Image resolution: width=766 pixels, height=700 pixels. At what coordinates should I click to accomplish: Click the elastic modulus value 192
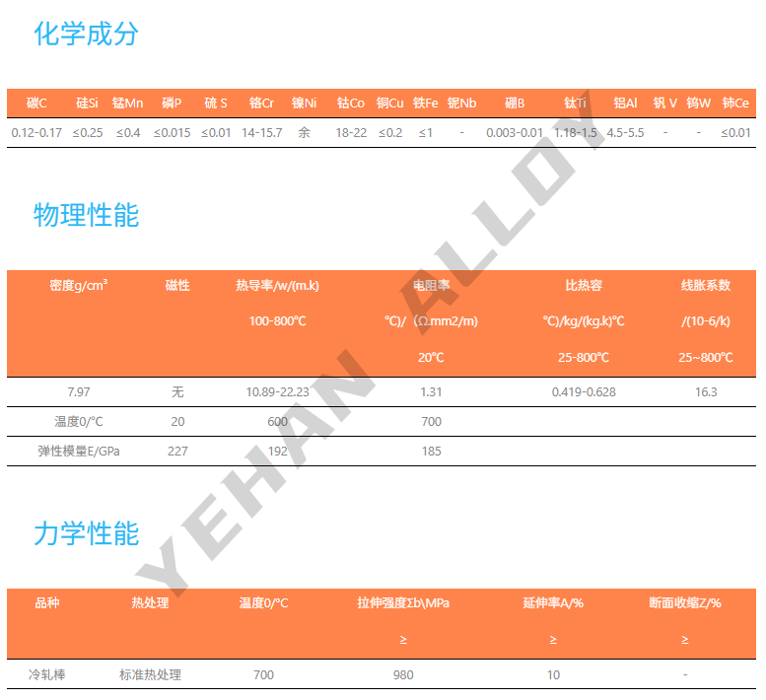point(277,452)
